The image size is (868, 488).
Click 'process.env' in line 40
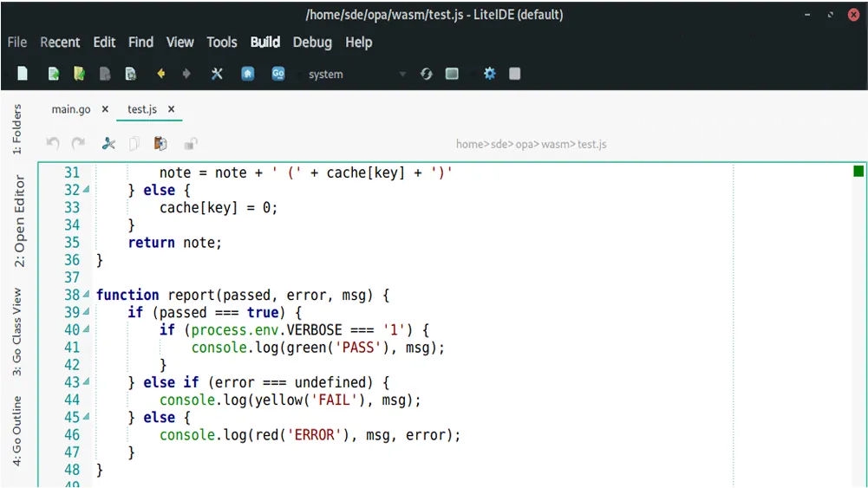235,330
